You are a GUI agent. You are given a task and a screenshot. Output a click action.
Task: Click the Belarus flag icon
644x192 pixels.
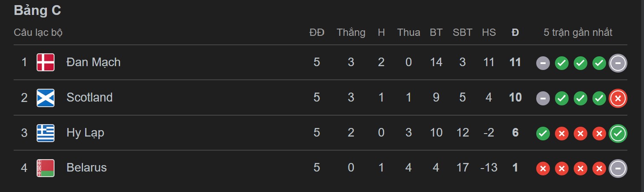click(x=46, y=168)
